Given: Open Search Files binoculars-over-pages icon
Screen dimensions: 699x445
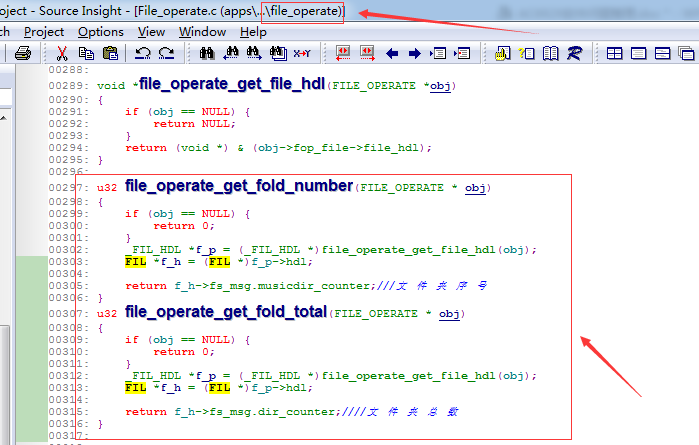Looking at the screenshot, I should [x=278, y=54].
